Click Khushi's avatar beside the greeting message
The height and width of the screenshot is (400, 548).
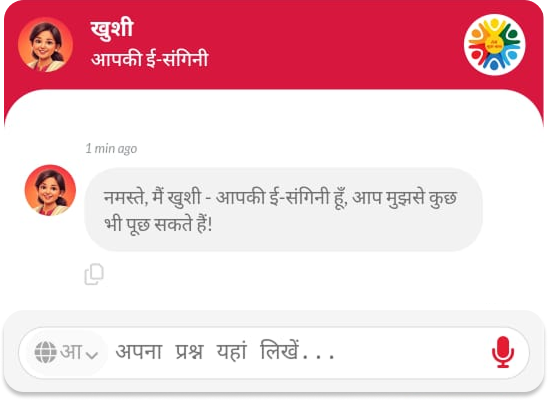50,190
